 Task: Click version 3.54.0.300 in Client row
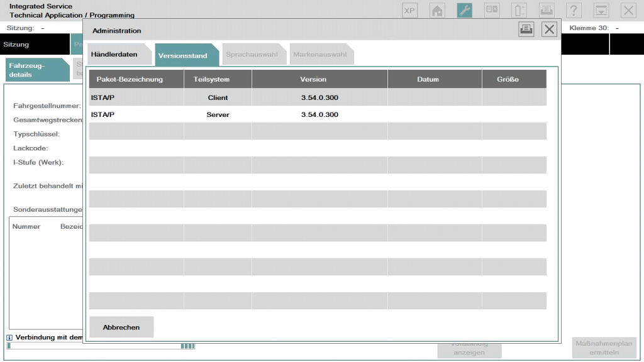point(319,97)
